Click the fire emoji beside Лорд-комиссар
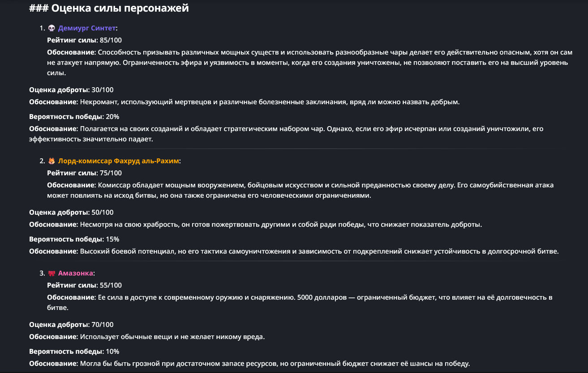This screenshot has height=373, width=588. pos(52,161)
